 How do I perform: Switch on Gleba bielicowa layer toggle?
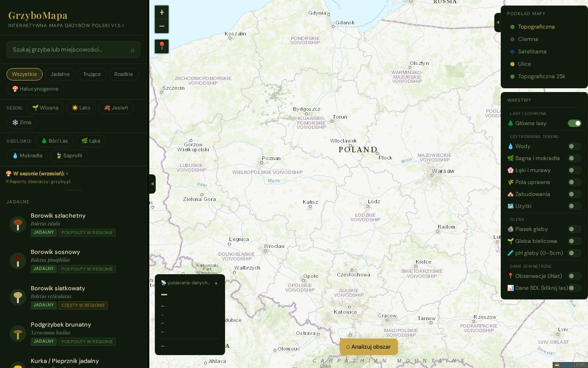coord(575,241)
